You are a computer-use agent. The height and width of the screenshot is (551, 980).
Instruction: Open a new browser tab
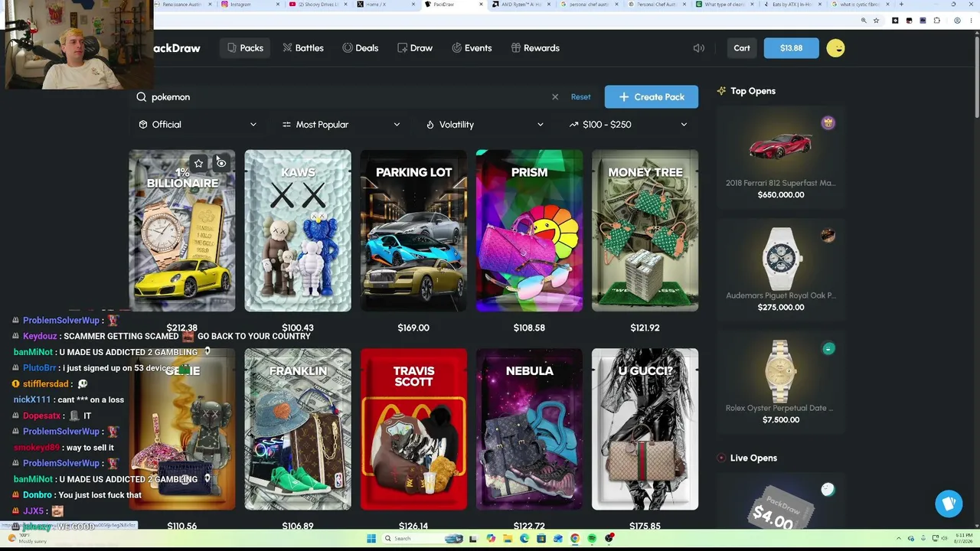coord(901,5)
